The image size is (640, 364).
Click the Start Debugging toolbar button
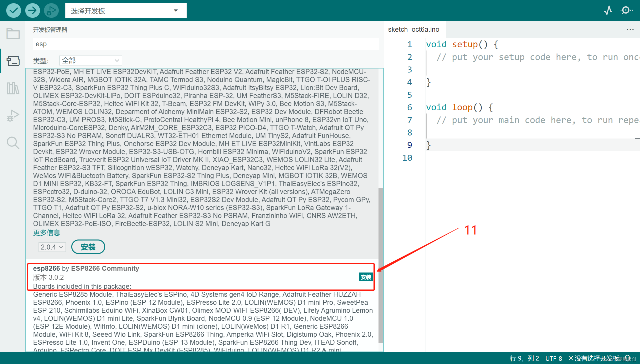click(x=51, y=10)
